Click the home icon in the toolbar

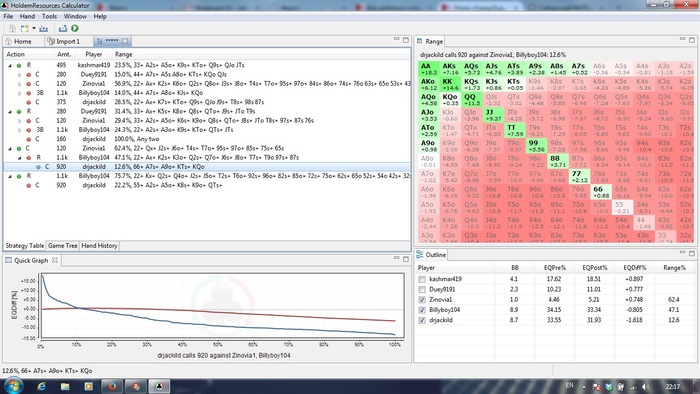tap(12, 28)
